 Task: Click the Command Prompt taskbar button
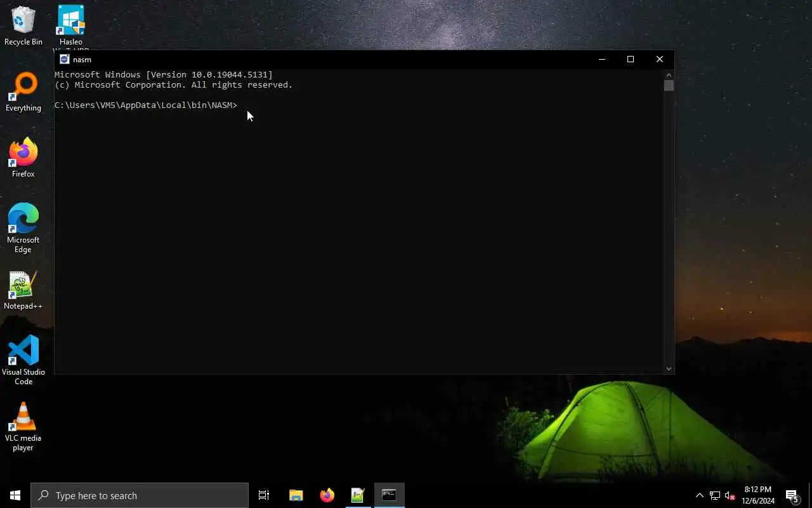[x=389, y=495]
